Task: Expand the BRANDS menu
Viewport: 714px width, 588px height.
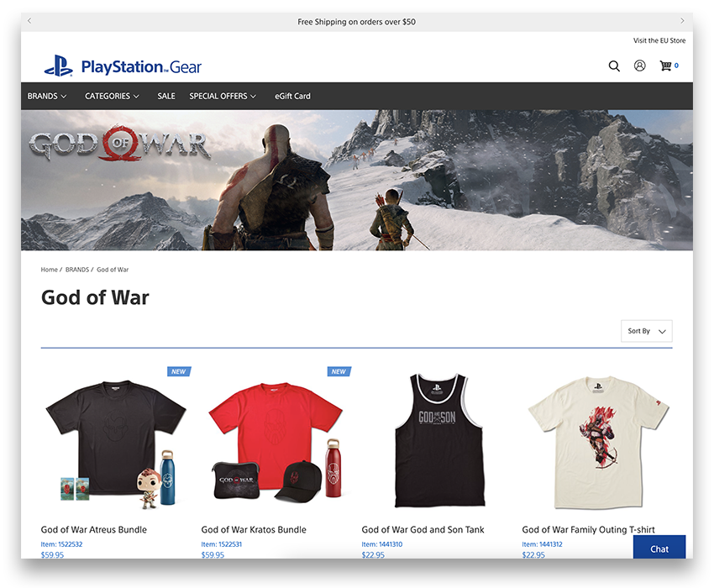Action: coord(47,96)
